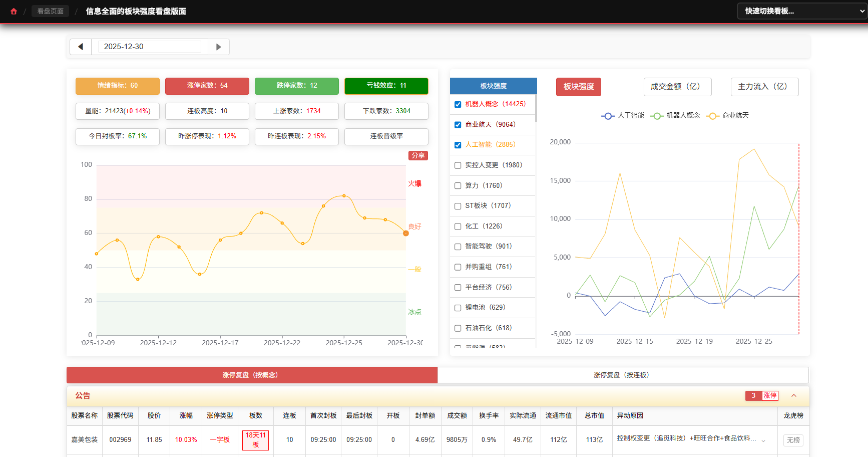
Task: Click 无榜 in the 龙虎榜 column
Action: [792, 440]
